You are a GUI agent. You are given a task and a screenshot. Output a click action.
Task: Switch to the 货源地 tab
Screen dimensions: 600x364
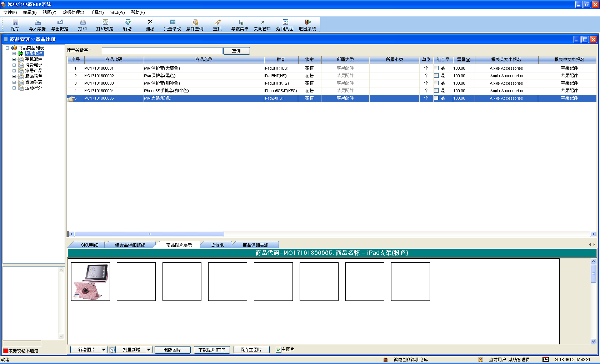[217, 245]
